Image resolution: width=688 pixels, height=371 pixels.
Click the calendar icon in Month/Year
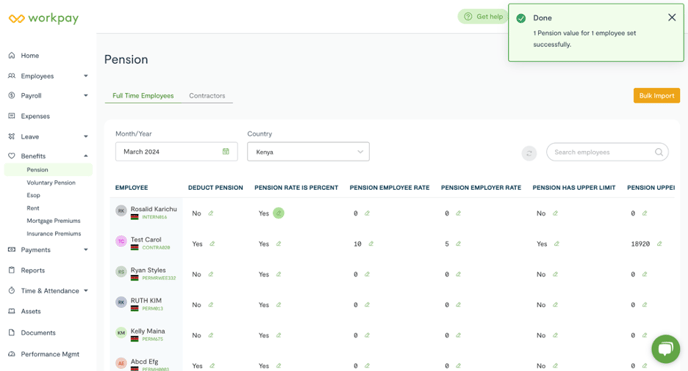(x=226, y=151)
